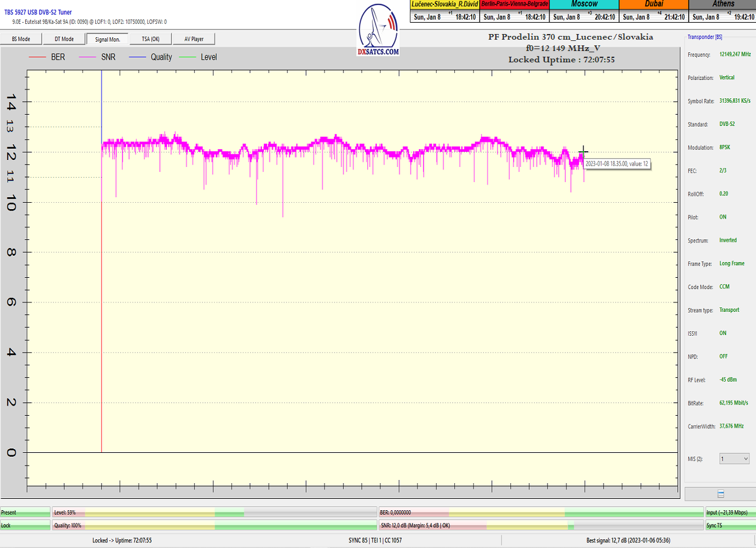Viewport: 756px width, 548px height.
Task: Click the magenta SNR legend line
Action: point(88,57)
